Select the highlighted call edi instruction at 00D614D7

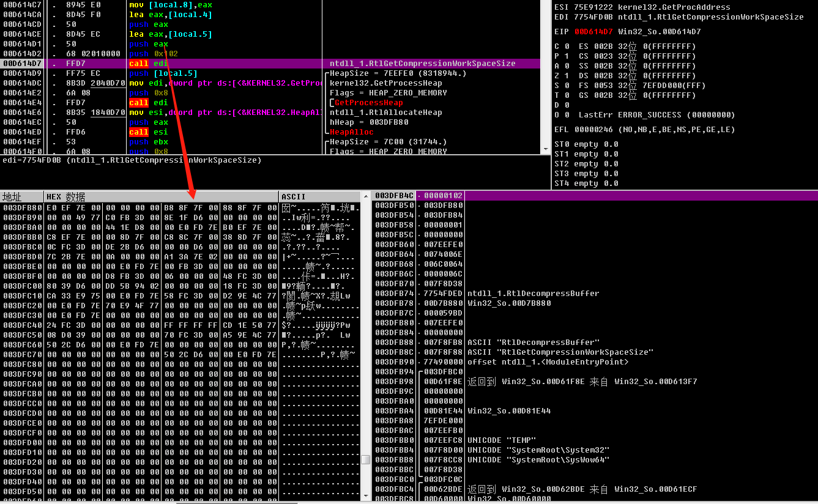pos(270,64)
